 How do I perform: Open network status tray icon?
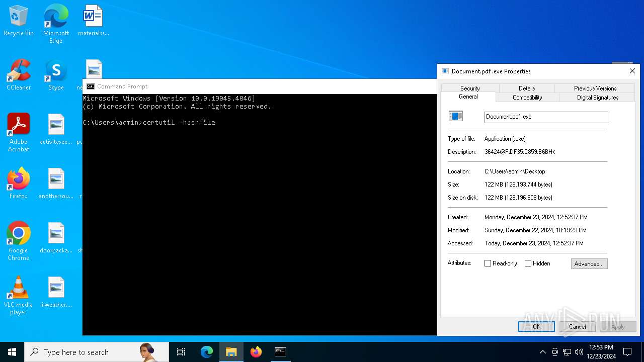click(x=567, y=352)
